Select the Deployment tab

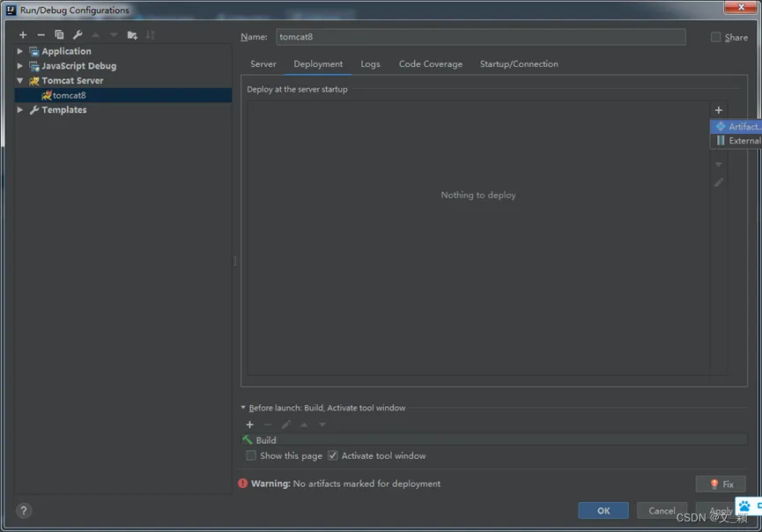(318, 64)
